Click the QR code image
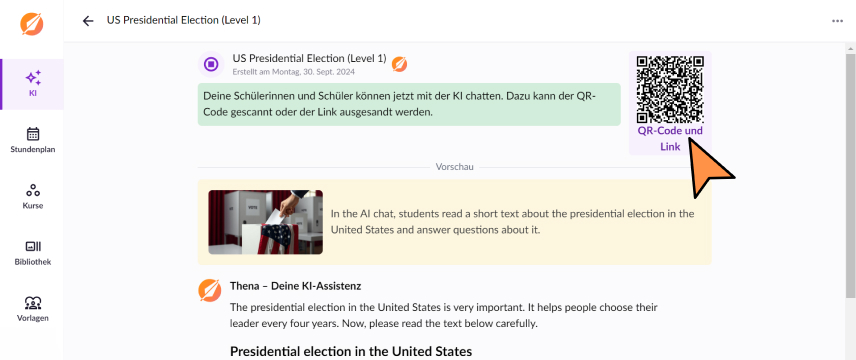Screen dimensions: 856x360 tap(670, 89)
